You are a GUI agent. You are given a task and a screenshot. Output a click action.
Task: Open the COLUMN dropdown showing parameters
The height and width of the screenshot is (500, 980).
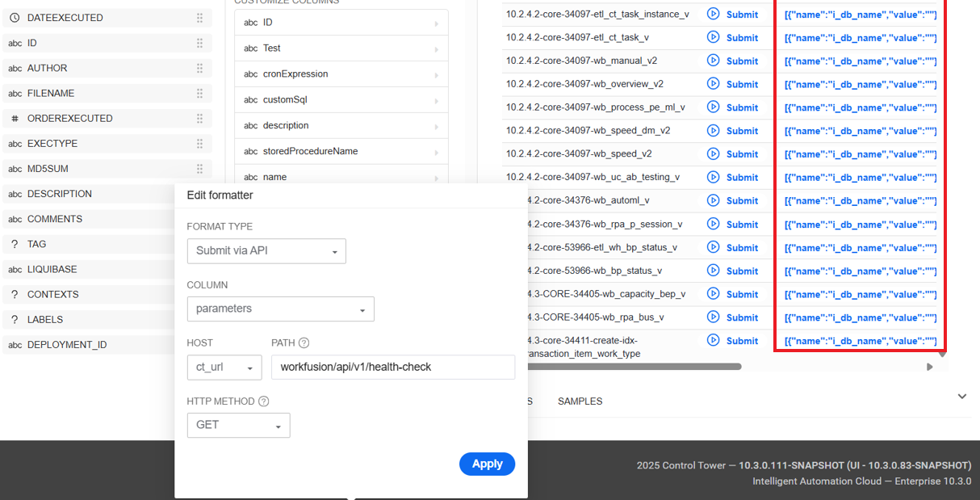[280, 309]
